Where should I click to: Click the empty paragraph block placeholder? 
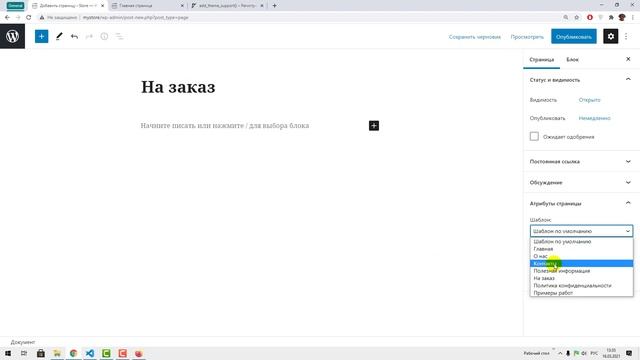coord(225,126)
